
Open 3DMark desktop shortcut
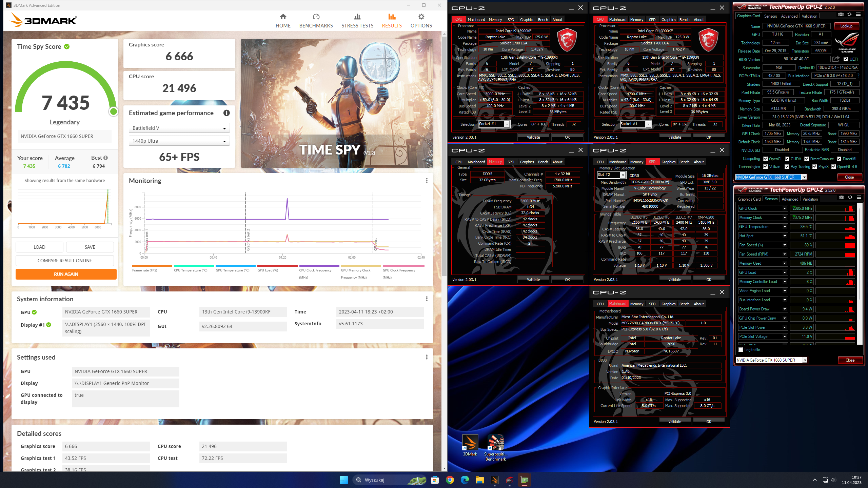pyautogui.click(x=470, y=445)
